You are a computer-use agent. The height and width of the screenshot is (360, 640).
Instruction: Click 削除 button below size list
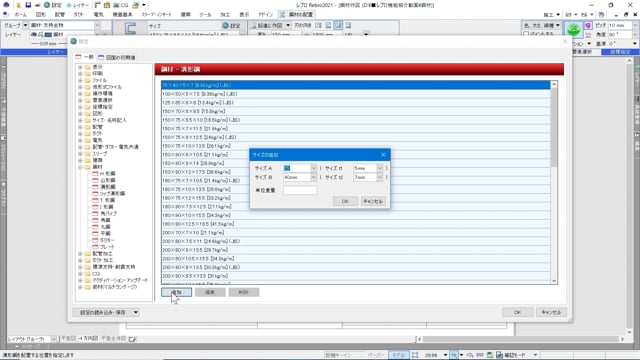pyautogui.click(x=243, y=292)
